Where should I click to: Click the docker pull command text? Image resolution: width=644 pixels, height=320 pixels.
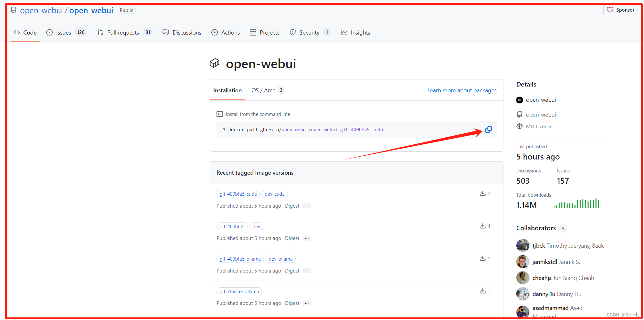(305, 130)
